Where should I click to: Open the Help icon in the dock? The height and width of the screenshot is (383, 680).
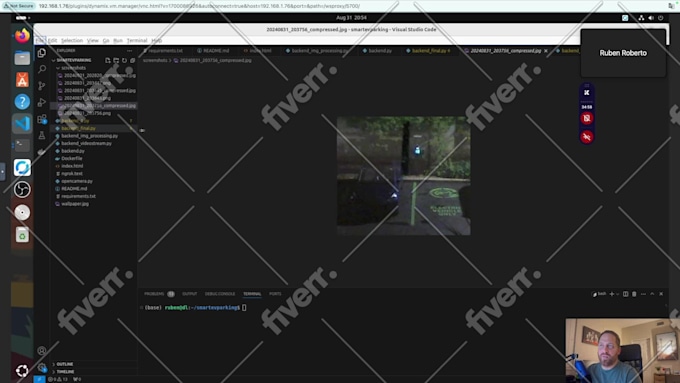click(22, 101)
